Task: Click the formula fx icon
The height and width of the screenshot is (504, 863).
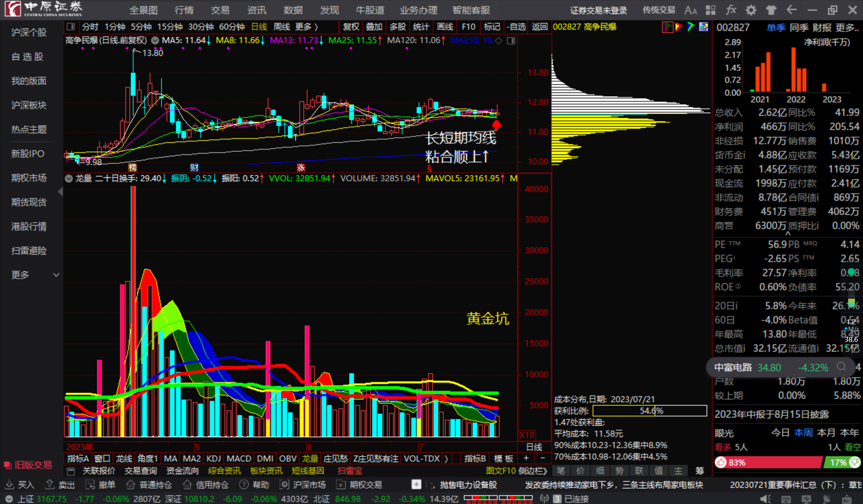Action: tap(731, 10)
